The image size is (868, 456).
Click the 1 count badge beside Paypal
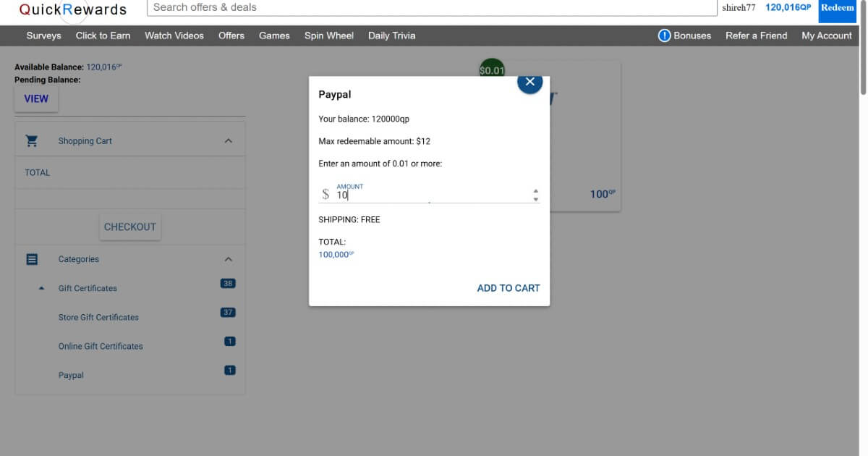tap(229, 369)
